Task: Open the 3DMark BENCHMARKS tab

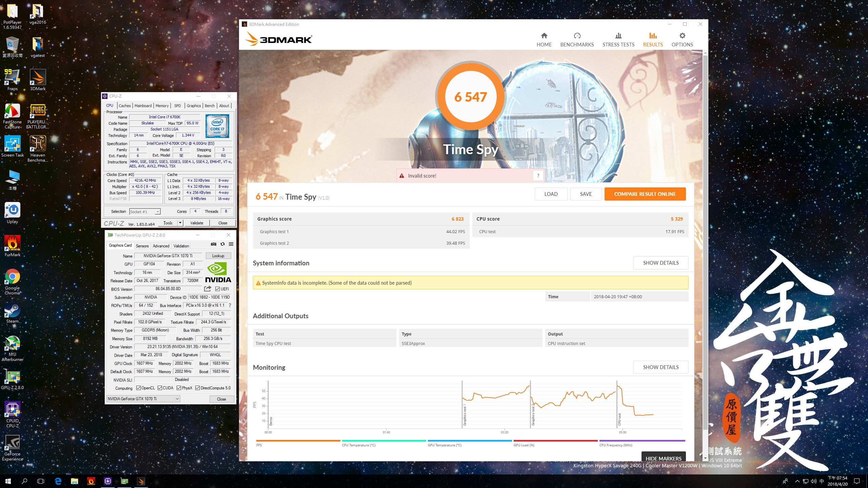Action: pyautogui.click(x=577, y=40)
